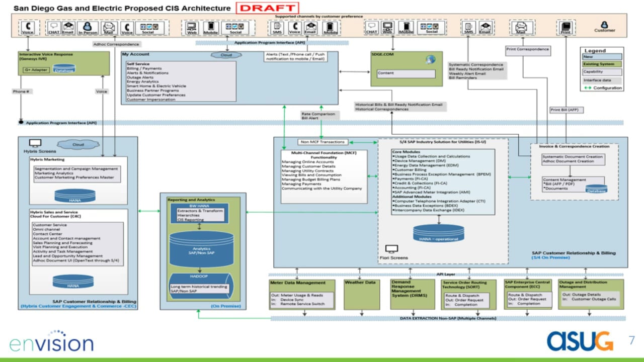
Task: Click the G+ Adapter box
Action: [36, 70]
